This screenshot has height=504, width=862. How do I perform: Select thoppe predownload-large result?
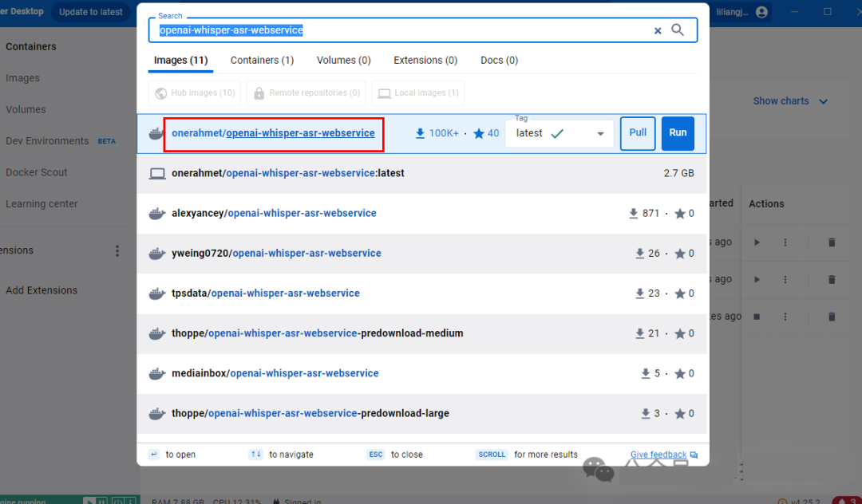421,413
